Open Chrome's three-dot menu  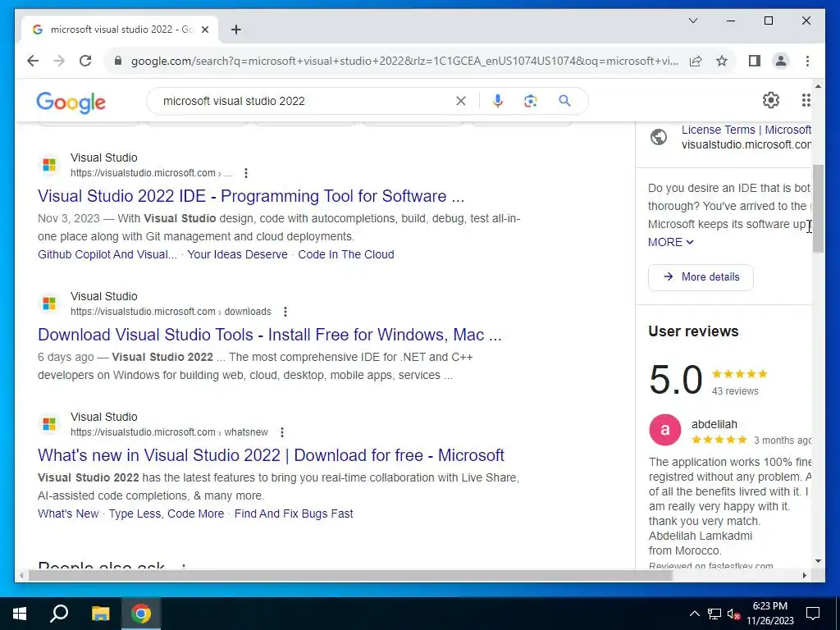point(807,61)
